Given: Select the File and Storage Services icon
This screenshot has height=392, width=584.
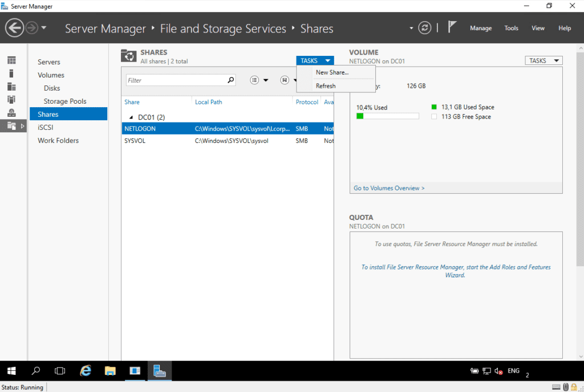Looking at the screenshot, I should click(x=11, y=126).
